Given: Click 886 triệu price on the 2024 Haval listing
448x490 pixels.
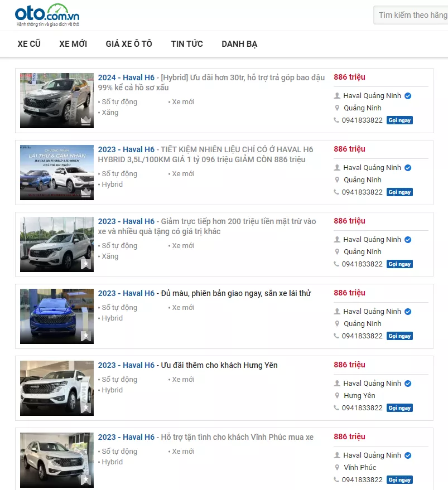Looking at the screenshot, I should pyautogui.click(x=349, y=77).
